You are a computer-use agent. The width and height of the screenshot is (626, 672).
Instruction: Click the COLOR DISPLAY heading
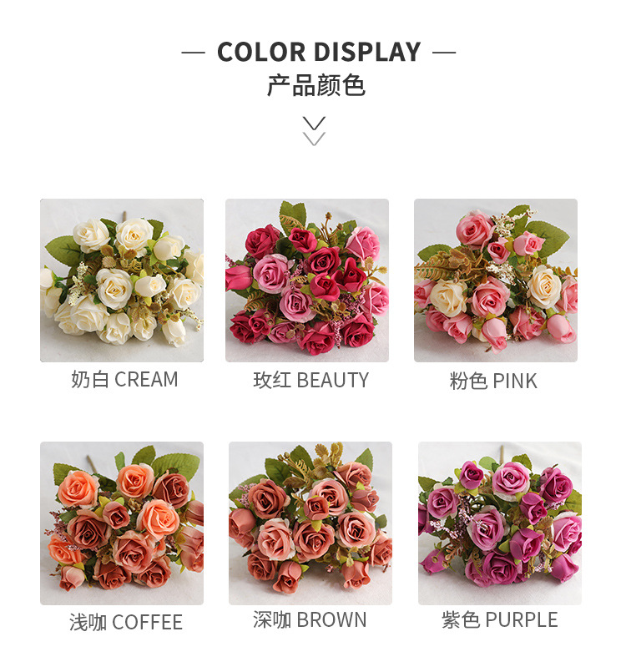[319, 52]
